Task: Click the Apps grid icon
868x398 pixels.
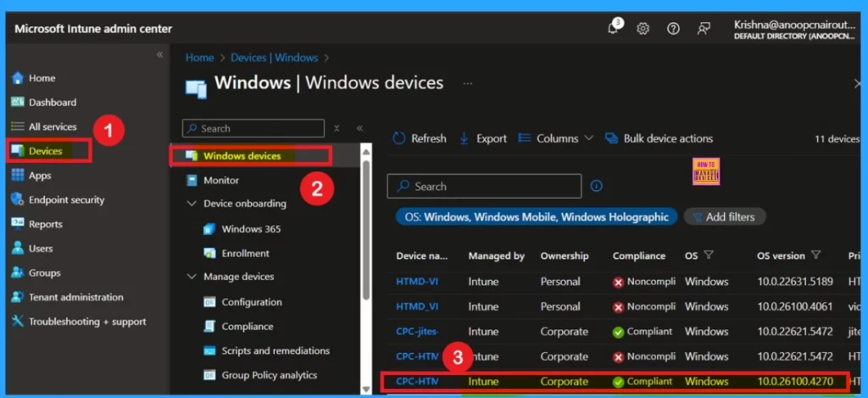Action: [18, 175]
